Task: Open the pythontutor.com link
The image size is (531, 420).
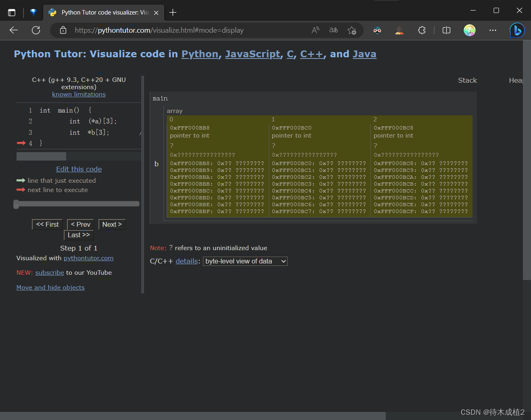Action: point(88,258)
